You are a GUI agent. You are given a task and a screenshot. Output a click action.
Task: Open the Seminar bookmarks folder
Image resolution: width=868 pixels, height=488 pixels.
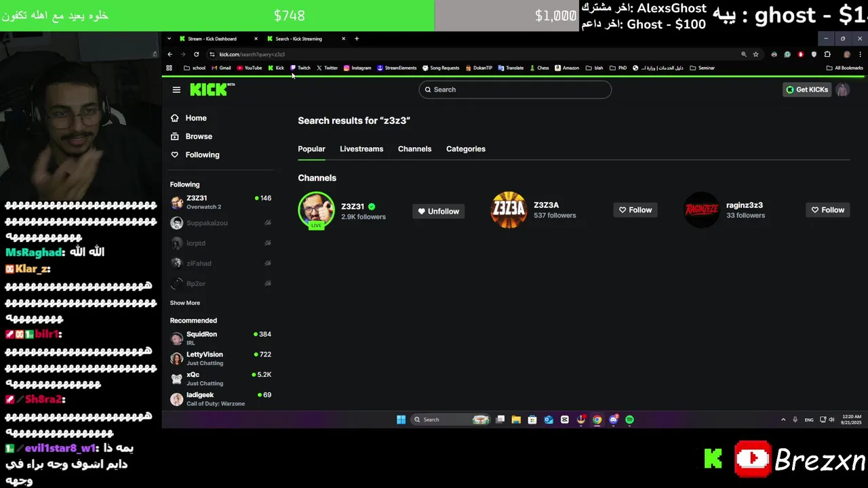tap(702, 68)
